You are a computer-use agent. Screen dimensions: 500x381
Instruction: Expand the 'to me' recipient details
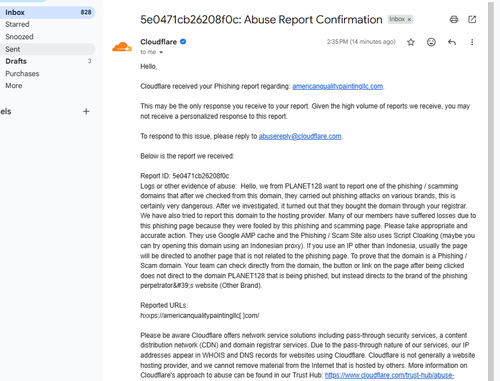click(x=161, y=52)
